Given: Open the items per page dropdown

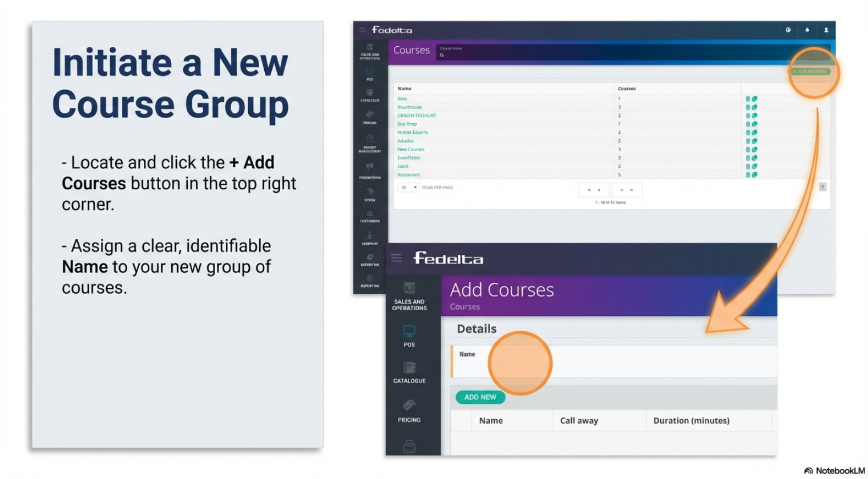Looking at the screenshot, I should point(409,188).
